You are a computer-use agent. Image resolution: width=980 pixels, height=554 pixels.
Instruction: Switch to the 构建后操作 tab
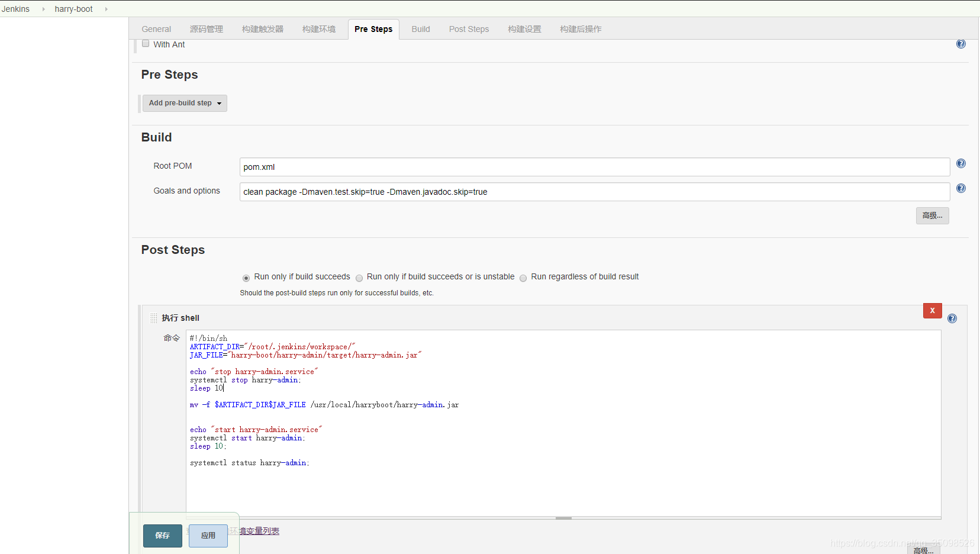pyautogui.click(x=581, y=29)
